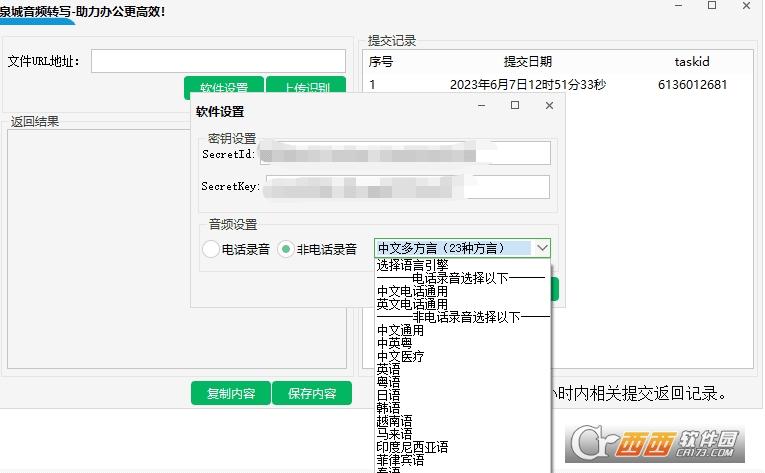Choose 菲律宾语 from the engine list
765x473 pixels.
(x=401, y=460)
